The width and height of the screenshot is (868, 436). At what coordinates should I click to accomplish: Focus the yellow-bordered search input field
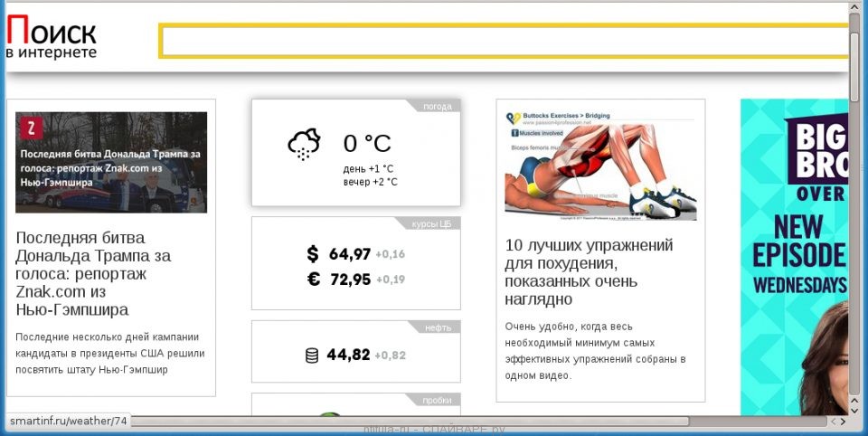click(x=503, y=42)
